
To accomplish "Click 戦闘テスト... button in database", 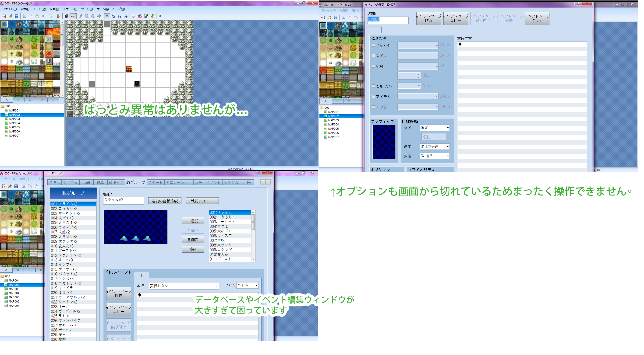I will point(202,201).
